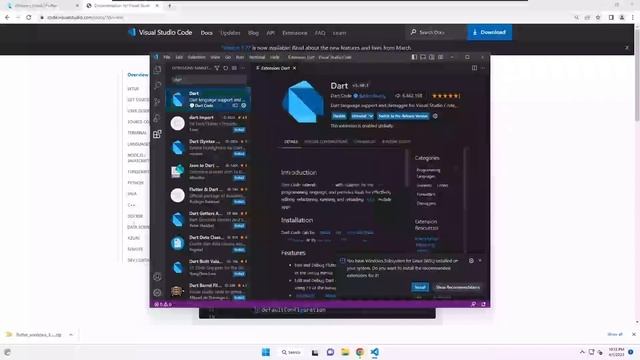This screenshot has height=360, width=640.
Task: Open the editor more actions ellipsis
Action: (483, 68)
